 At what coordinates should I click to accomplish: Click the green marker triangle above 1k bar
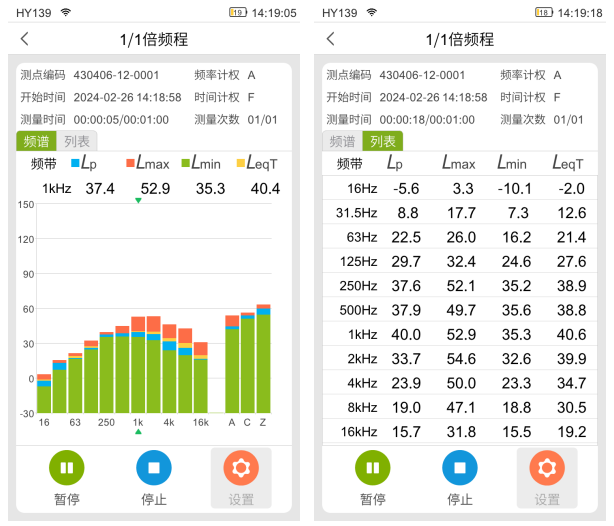138,201
